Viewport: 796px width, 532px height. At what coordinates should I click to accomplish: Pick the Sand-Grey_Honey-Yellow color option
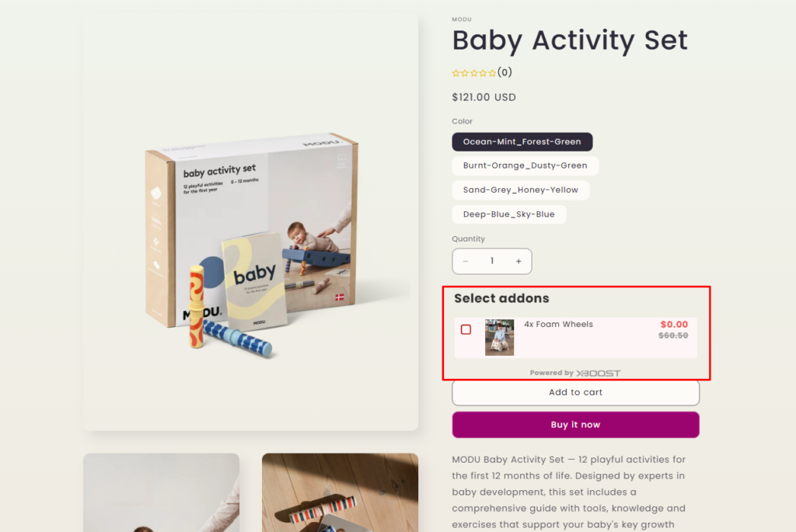[x=520, y=190]
